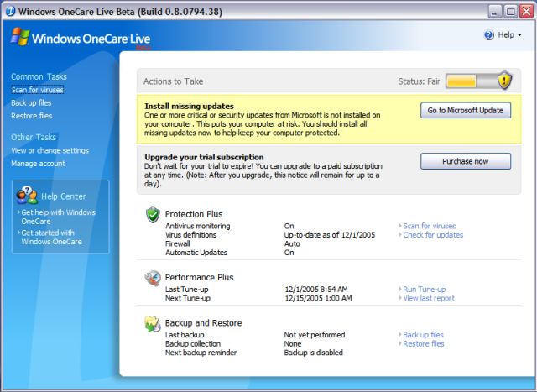Click the Protection Plus heading

(194, 214)
